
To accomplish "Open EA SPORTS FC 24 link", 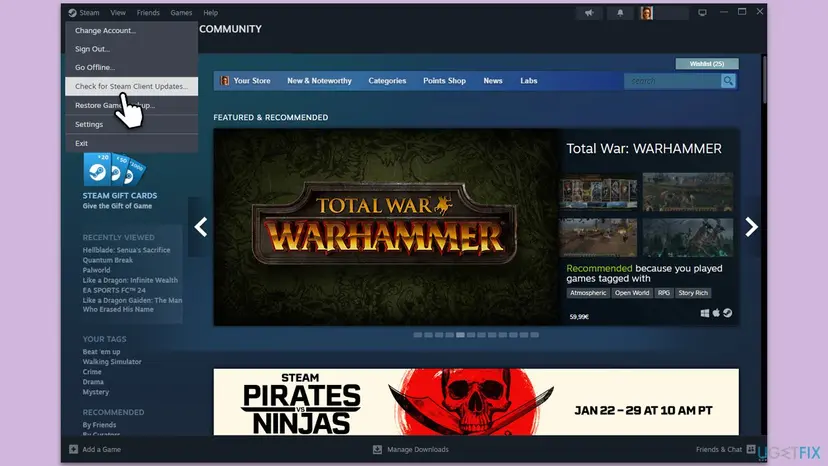I will point(114,290).
